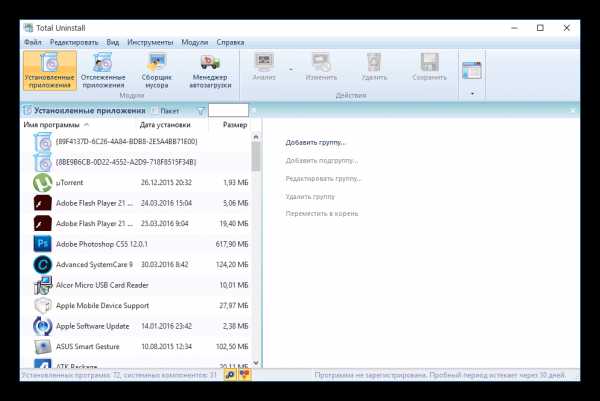Click the Установленные приложения panel title
Image resolution: width=600 pixels, height=401 pixels.
tap(90, 111)
